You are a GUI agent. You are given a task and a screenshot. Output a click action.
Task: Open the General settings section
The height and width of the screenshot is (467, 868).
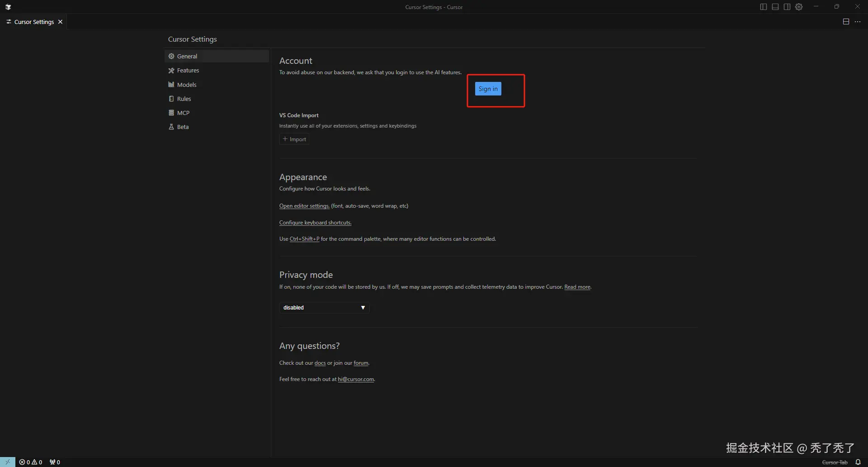click(x=217, y=56)
